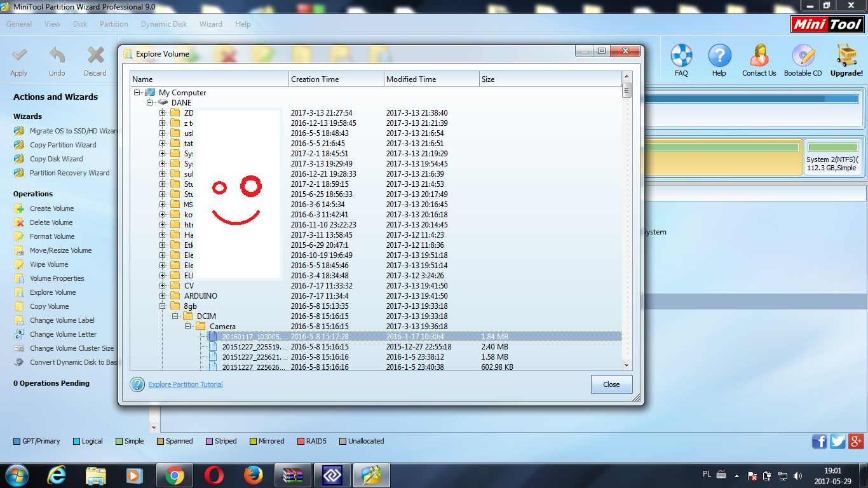The width and height of the screenshot is (868, 488).
Task: Open the Wizard menu
Action: click(211, 24)
